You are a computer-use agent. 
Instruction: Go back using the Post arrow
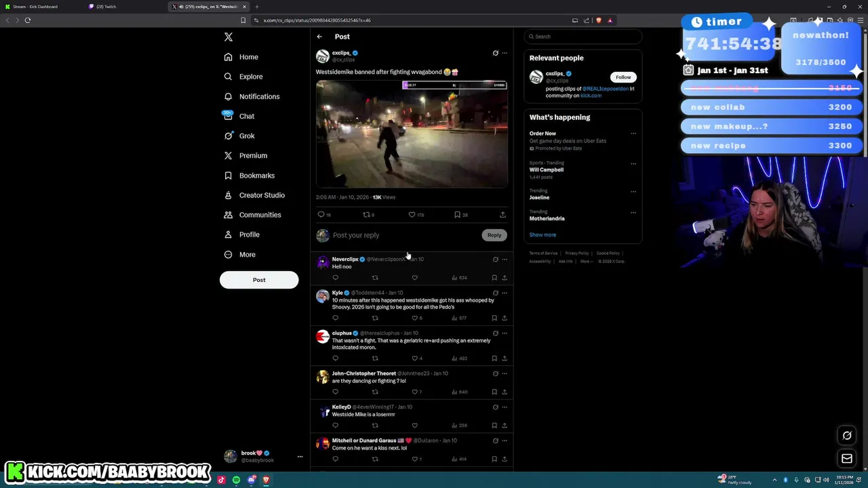pos(319,37)
